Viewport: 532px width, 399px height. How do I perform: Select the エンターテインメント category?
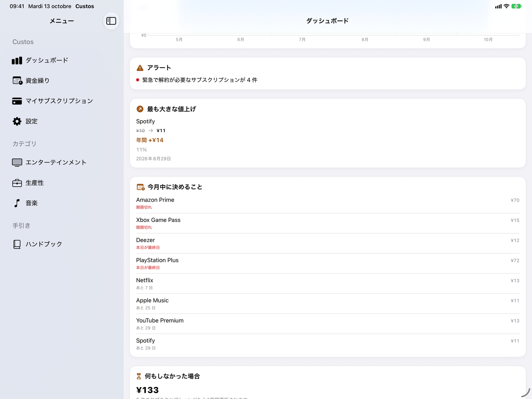[62, 162]
